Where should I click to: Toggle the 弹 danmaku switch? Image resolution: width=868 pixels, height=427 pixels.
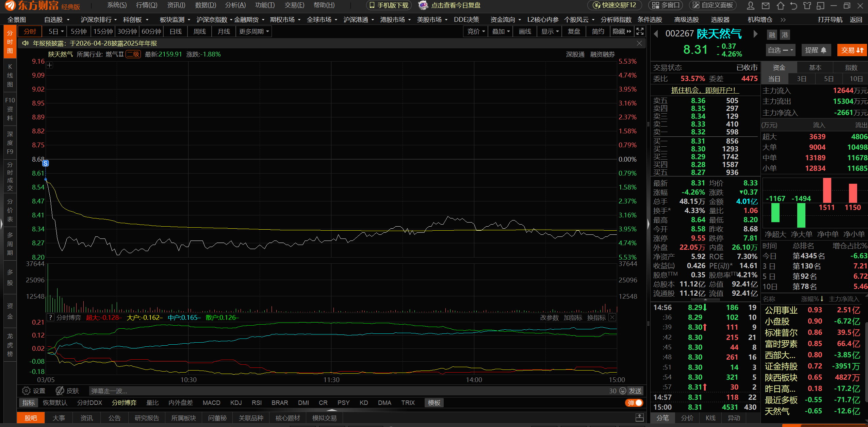634,403
